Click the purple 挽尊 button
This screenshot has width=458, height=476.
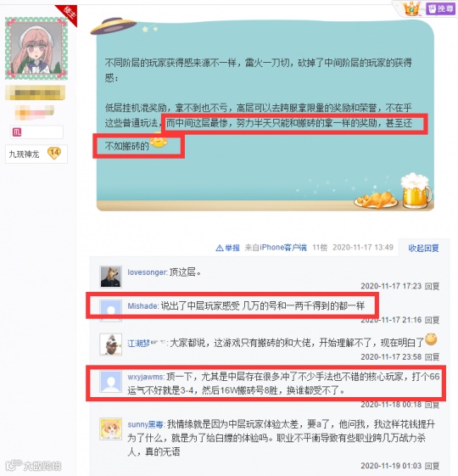pos(441,8)
